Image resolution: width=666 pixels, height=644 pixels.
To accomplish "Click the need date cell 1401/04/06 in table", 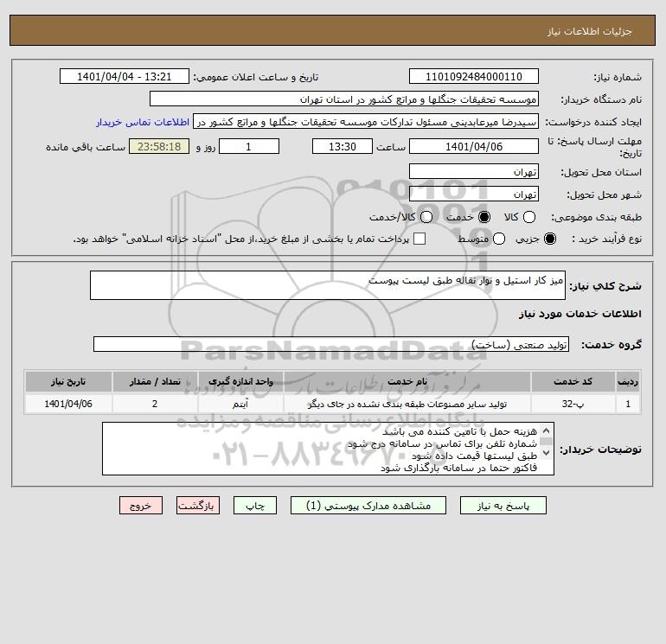I will [x=68, y=404].
